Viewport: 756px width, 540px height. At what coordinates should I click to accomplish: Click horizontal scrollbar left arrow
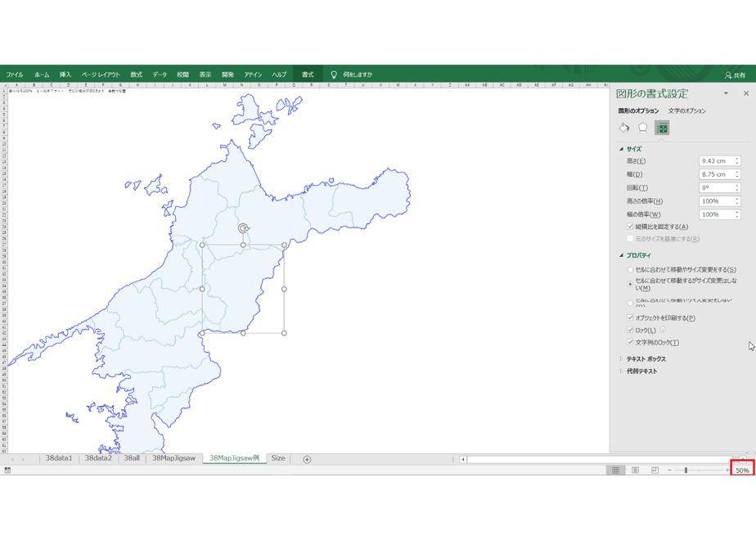click(463, 460)
